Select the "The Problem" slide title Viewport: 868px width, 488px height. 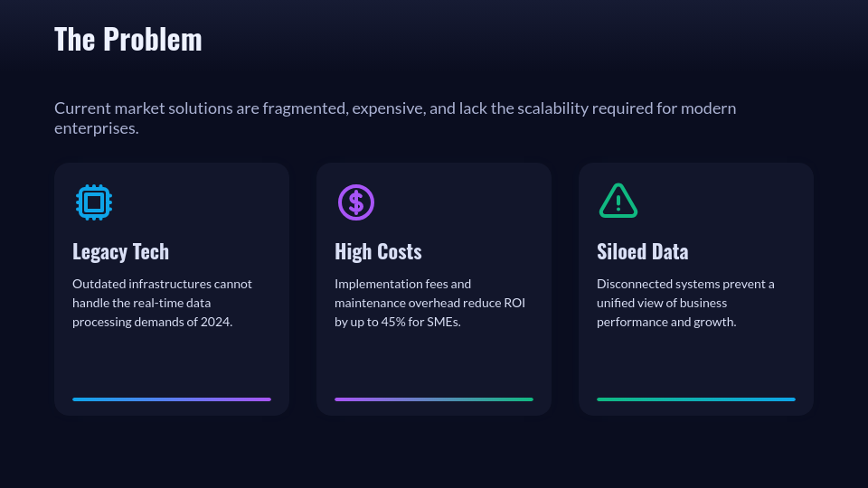pos(128,40)
